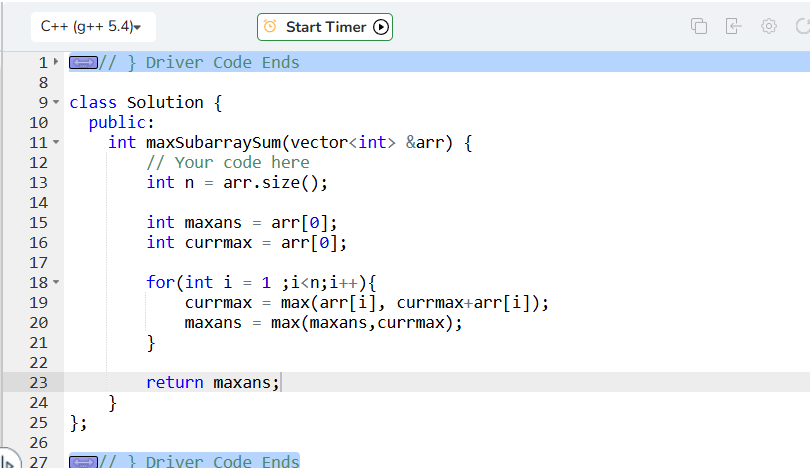Click the Start Timer button
The image size is (810, 468).
point(325,27)
